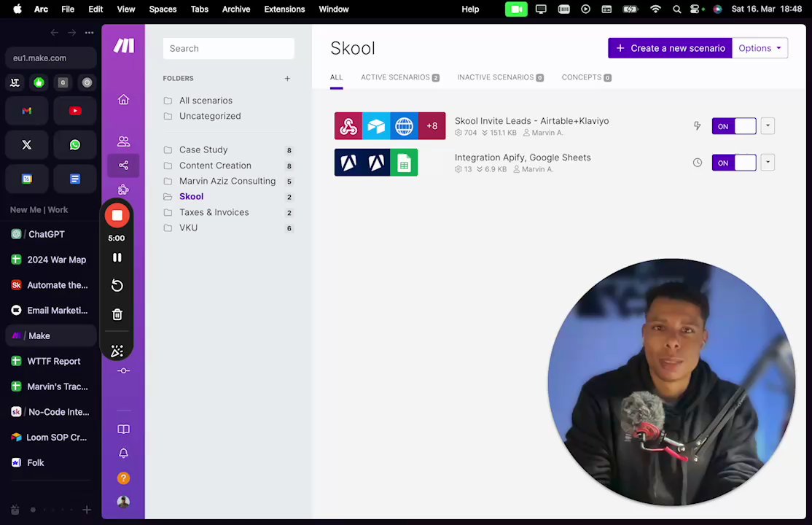Go to the Make dashboard home icon
The image size is (812, 525).
coord(123,99)
